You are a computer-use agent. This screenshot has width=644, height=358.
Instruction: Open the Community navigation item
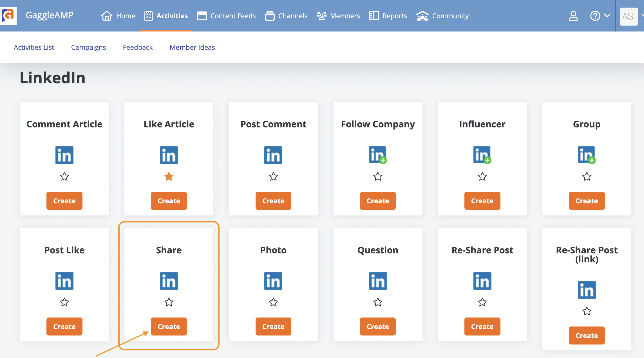(x=442, y=16)
